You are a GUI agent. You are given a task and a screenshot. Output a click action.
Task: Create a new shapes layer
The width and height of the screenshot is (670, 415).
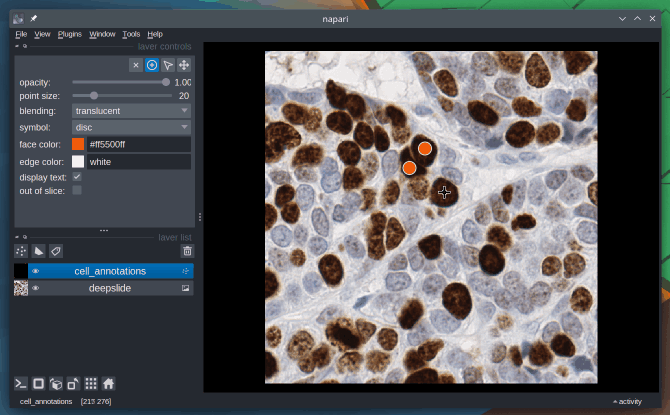click(x=38, y=251)
